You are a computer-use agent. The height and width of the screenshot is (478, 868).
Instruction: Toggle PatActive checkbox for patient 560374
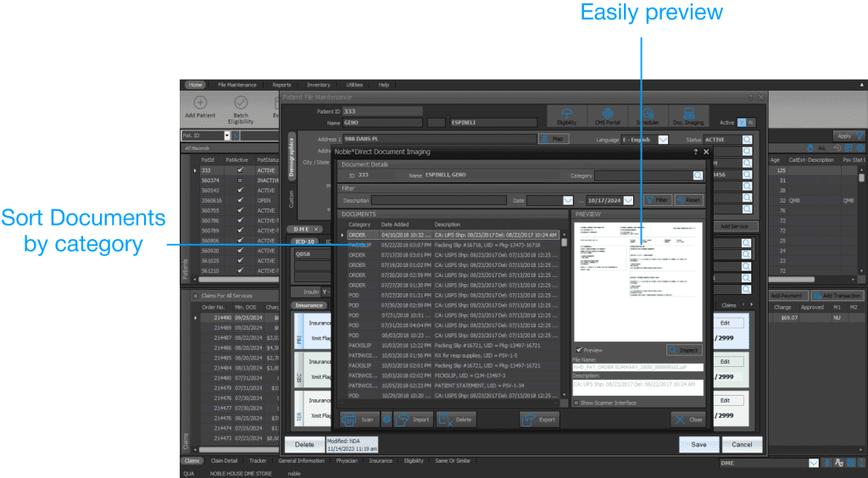(x=240, y=181)
